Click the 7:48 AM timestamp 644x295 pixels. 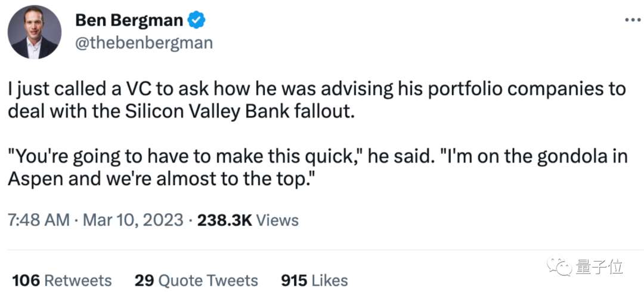39,220
